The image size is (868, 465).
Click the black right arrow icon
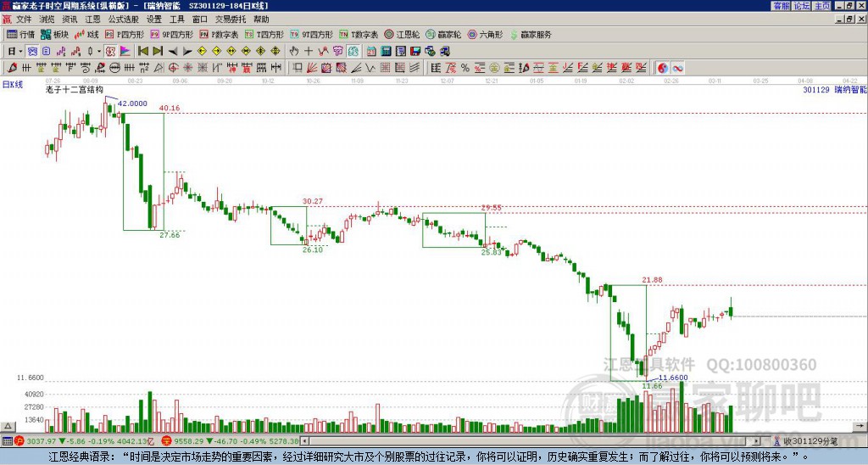tap(187, 52)
